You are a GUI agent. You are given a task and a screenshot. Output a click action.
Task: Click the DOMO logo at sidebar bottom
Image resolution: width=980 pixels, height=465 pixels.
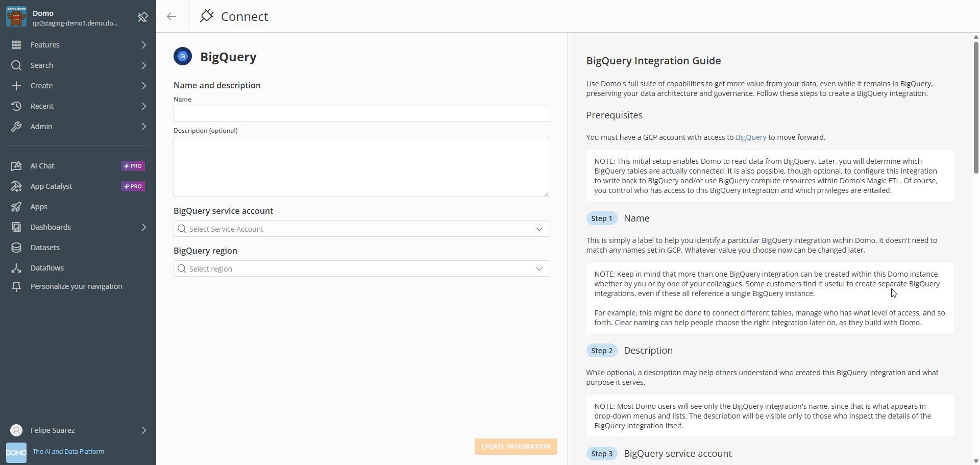point(16,453)
